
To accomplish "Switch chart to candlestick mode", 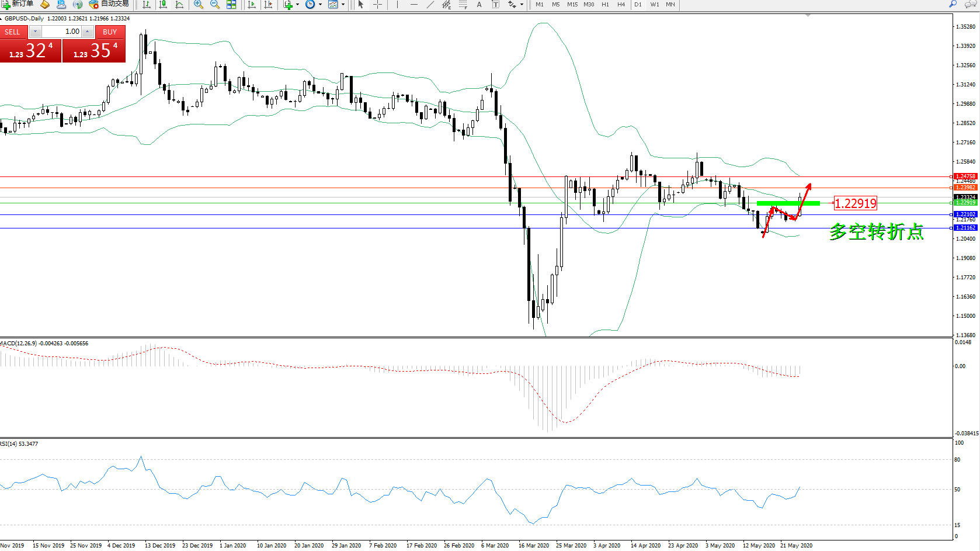I will pos(163,5).
